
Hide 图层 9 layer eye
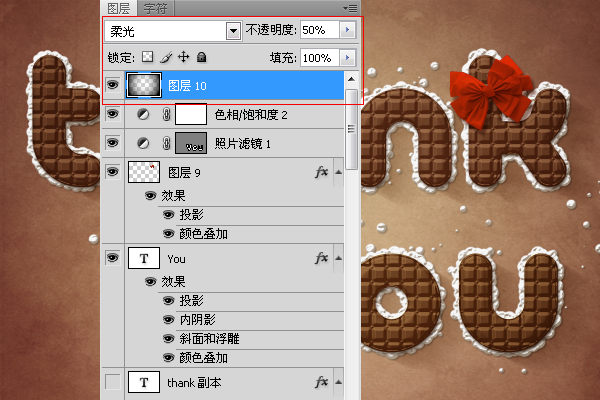click(x=112, y=171)
